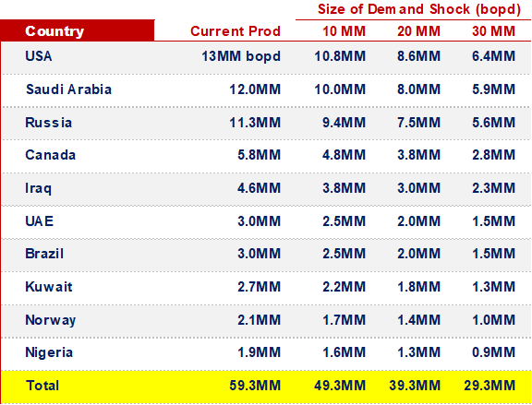Select the Norway row label
The height and width of the screenshot is (405, 532).
(x=51, y=320)
